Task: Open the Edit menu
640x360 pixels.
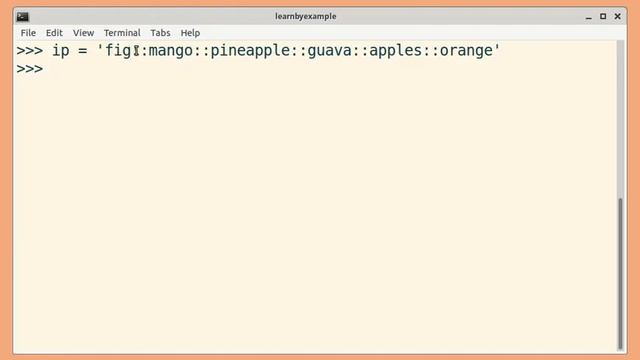Action: tap(54, 33)
